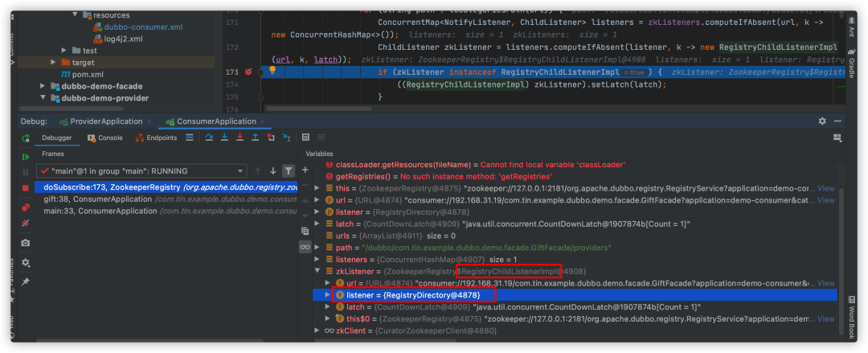Click the red Force Step Into icon
The image size is (868, 353).
click(240, 138)
